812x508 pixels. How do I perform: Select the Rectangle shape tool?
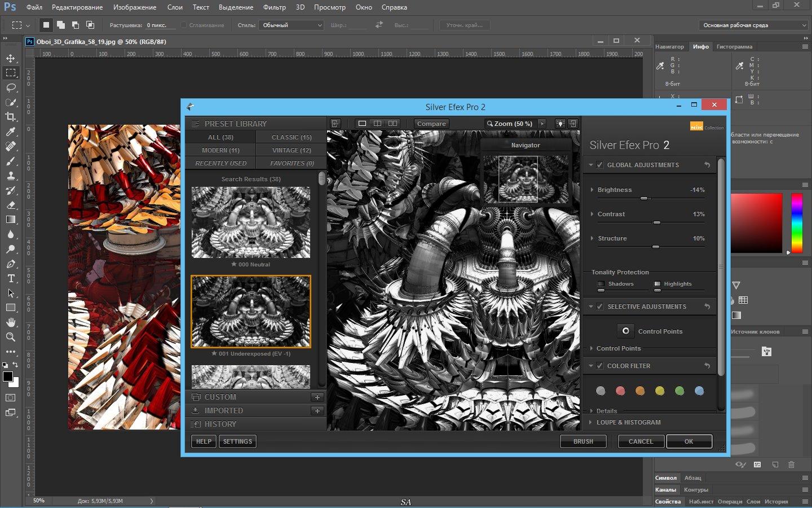[11, 308]
